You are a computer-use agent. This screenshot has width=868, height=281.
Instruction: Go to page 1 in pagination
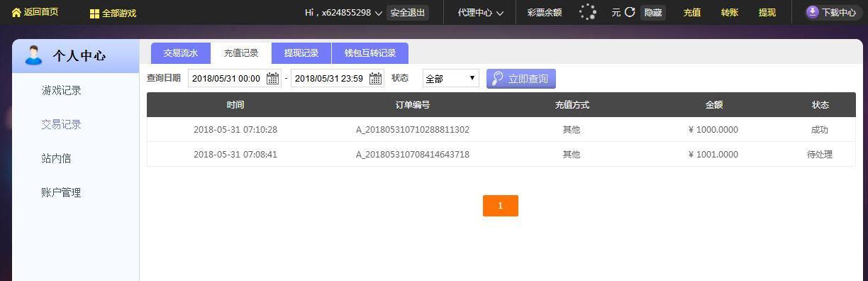[x=501, y=206]
